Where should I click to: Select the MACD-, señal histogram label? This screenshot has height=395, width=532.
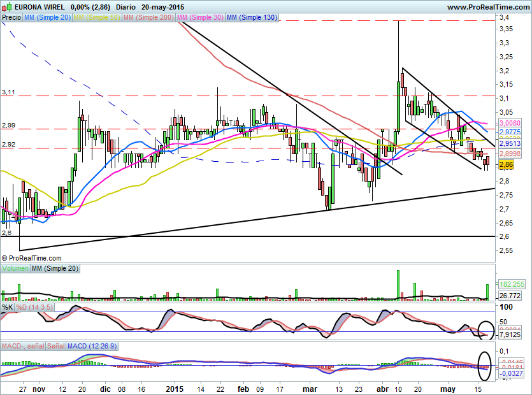23,346
